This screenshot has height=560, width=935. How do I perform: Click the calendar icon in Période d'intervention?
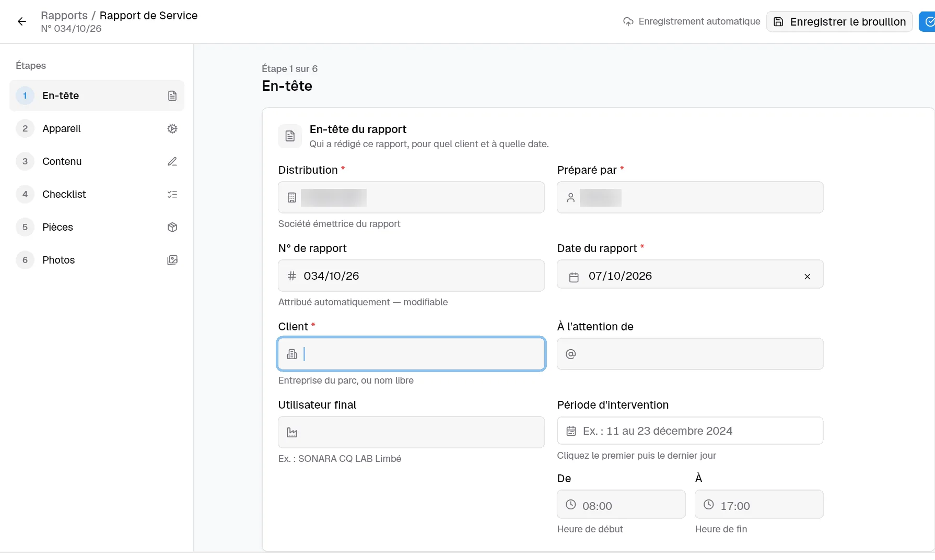[x=571, y=431]
